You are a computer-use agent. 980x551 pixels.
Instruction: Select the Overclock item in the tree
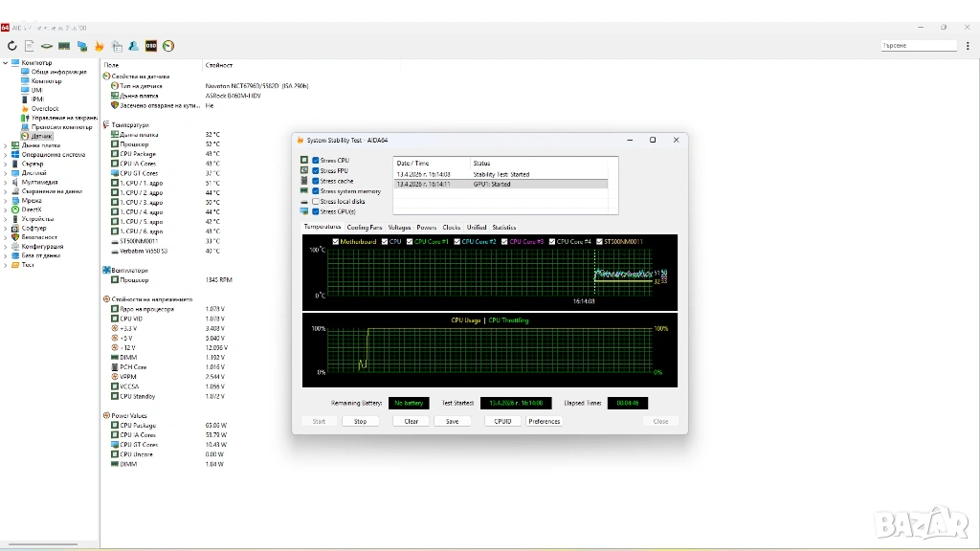pos(44,108)
